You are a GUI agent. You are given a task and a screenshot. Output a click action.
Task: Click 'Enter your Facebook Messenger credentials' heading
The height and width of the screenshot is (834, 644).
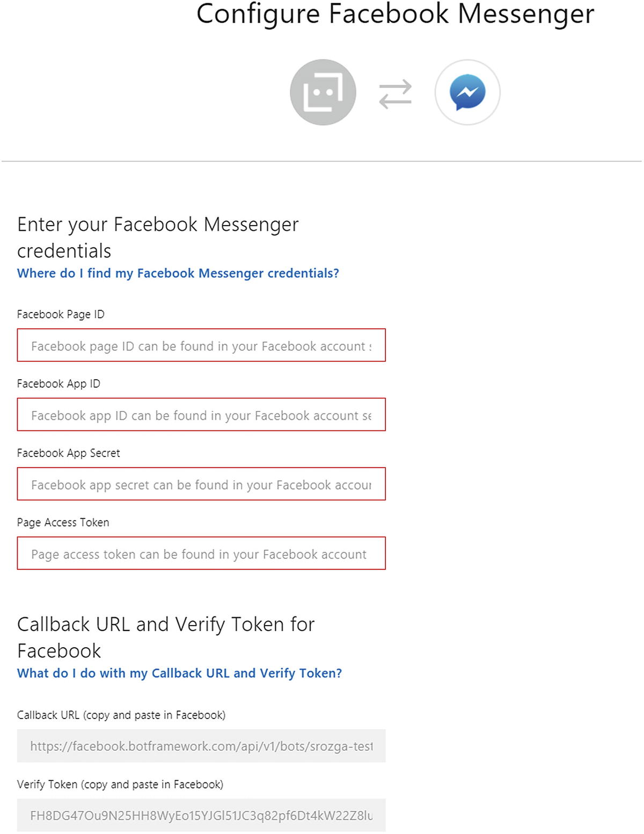158,237
